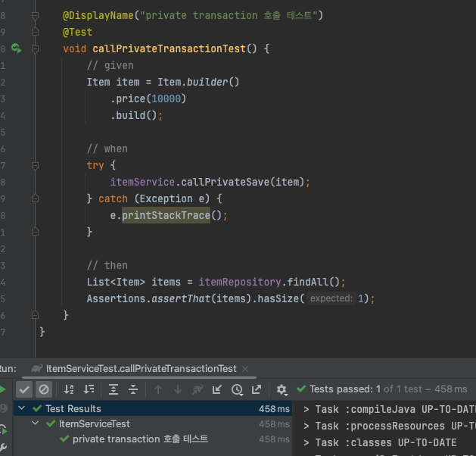
Task: Click the assertThat method call
Action: (x=181, y=298)
